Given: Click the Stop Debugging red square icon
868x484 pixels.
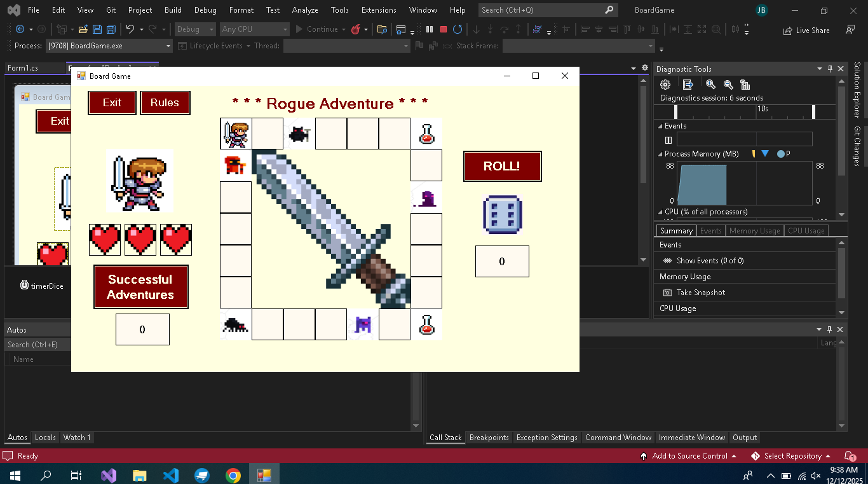Looking at the screenshot, I should (x=444, y=29).
